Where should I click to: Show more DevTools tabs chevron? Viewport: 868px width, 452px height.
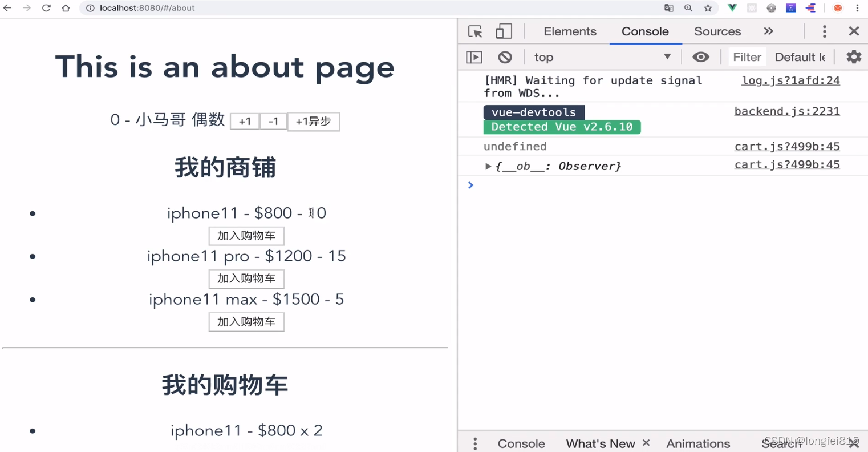pyautogui.click(x=769, y=31)
